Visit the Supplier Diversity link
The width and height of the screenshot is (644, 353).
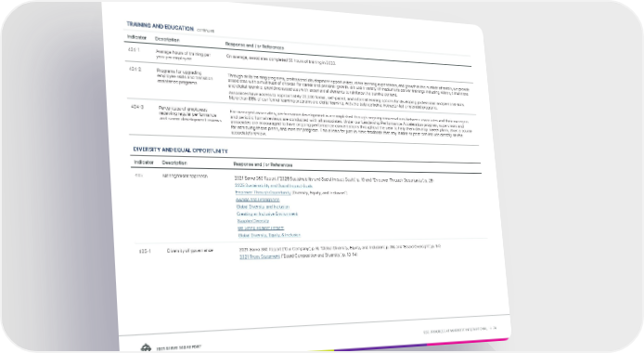pyautogui.click(x=253, y=221)
